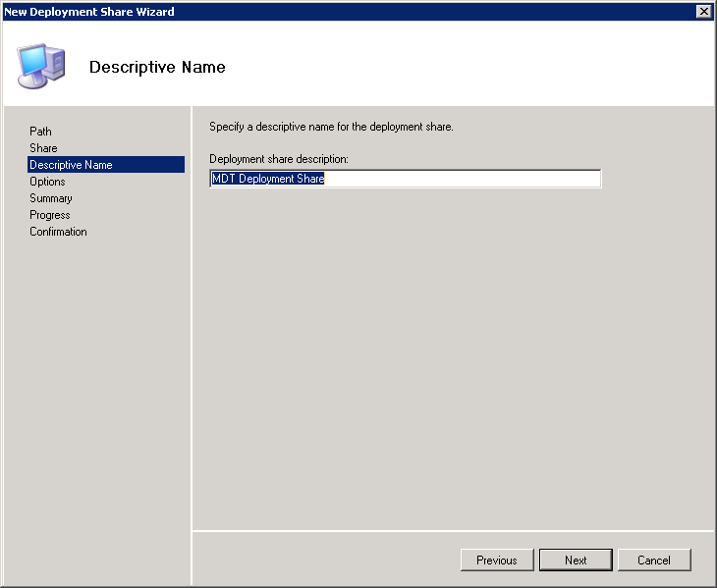Viewport: 717px width, 588px height.
Task: Click the Deployment share description text field
Action: tap(462, 179)
